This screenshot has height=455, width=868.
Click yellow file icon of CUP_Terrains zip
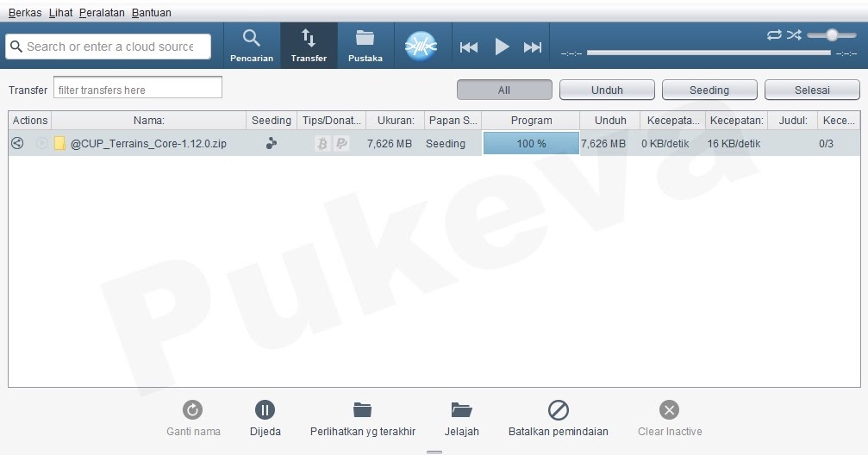coord(59,143)
